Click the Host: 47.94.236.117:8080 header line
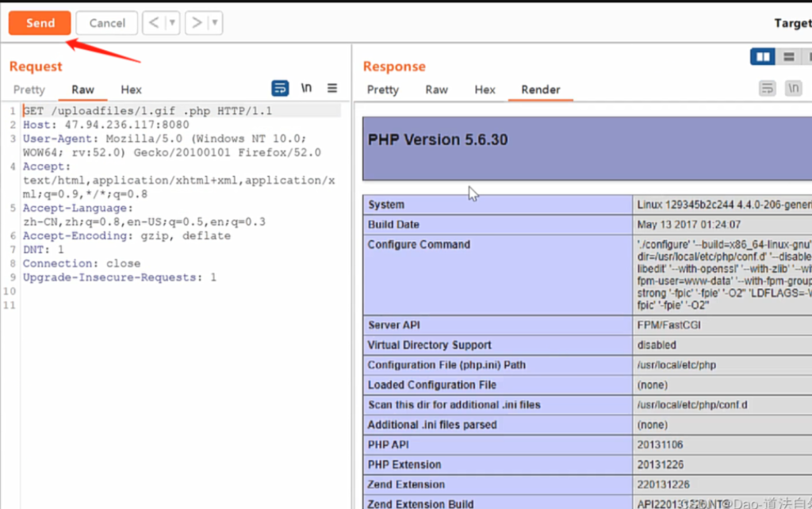 coord(106,124)
